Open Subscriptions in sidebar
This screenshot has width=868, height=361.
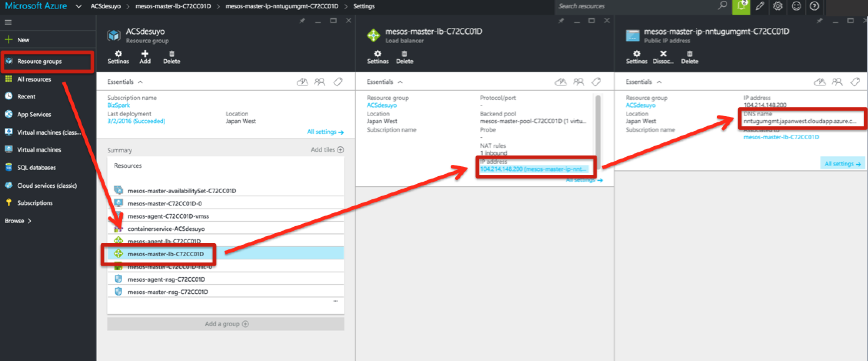pos(29,203)
